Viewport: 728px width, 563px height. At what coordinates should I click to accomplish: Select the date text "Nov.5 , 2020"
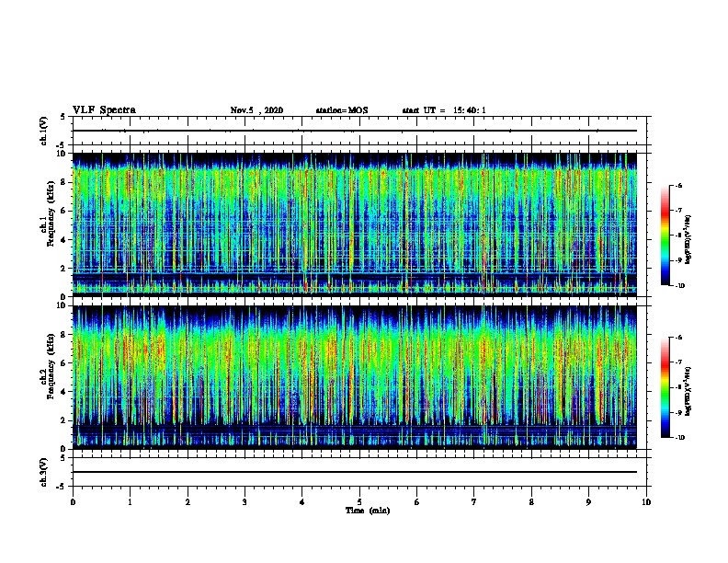[x=256, y=110]
